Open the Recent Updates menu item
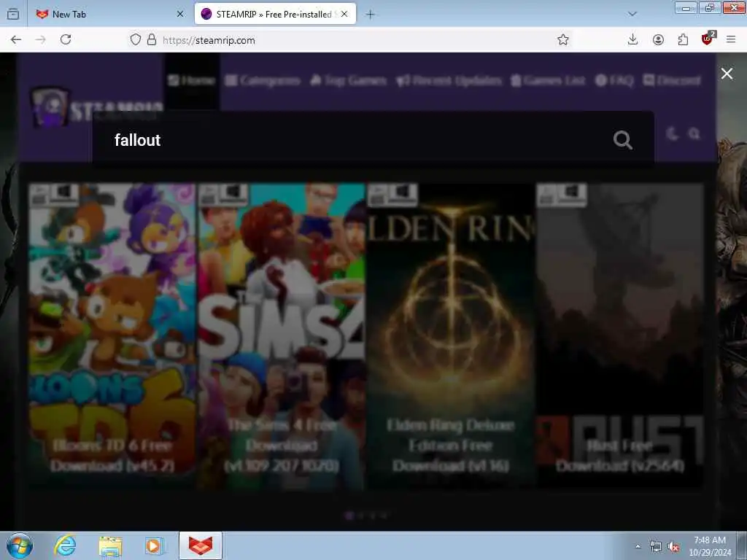The image size is (747, 560). pyautogui.click(x=449, y=80)
